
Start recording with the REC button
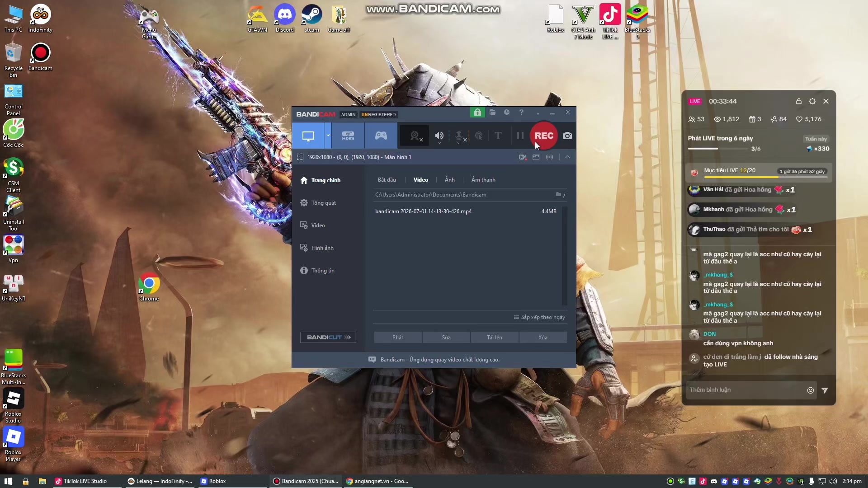point(544,136)
